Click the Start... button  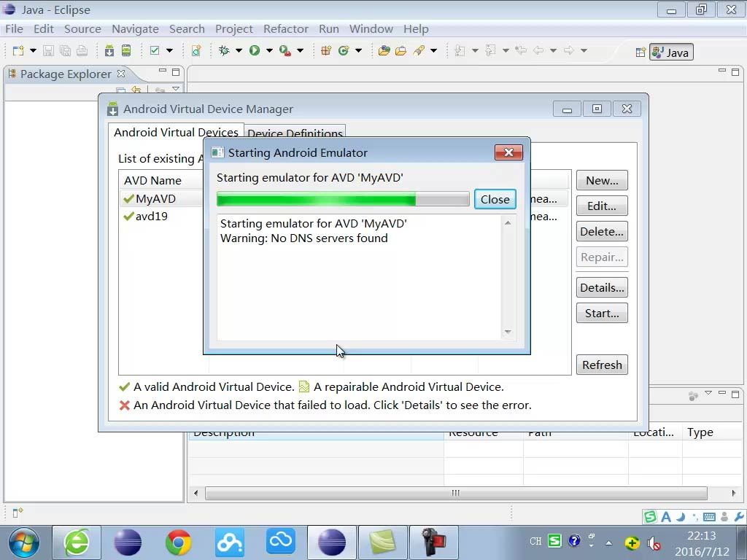click(602, 314)
